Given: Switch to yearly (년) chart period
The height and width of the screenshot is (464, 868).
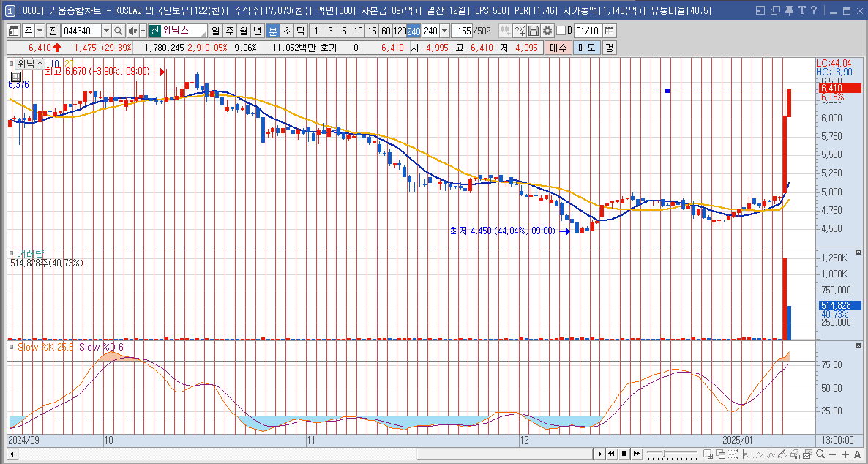Looking at the screenshot, I should [x=257, y=31].
